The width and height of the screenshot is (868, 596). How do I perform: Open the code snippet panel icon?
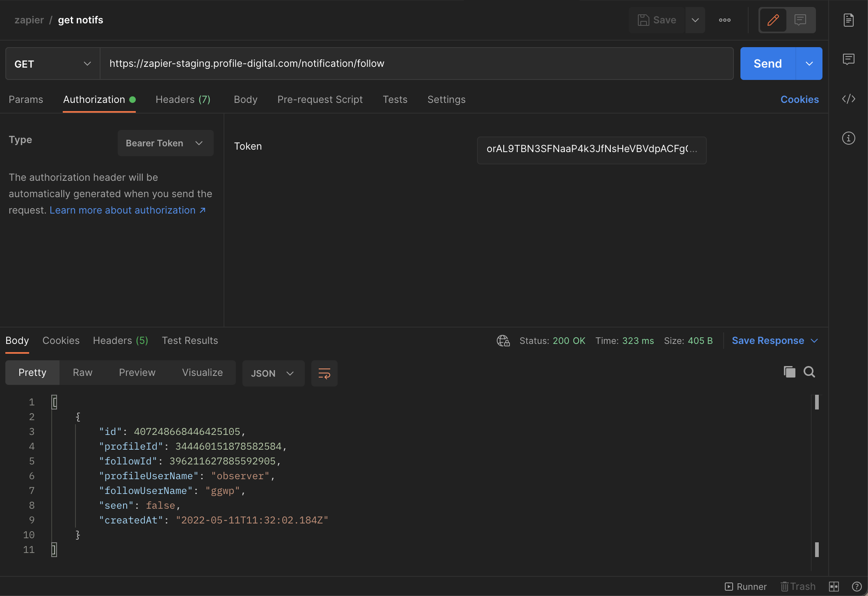(848, 99)
